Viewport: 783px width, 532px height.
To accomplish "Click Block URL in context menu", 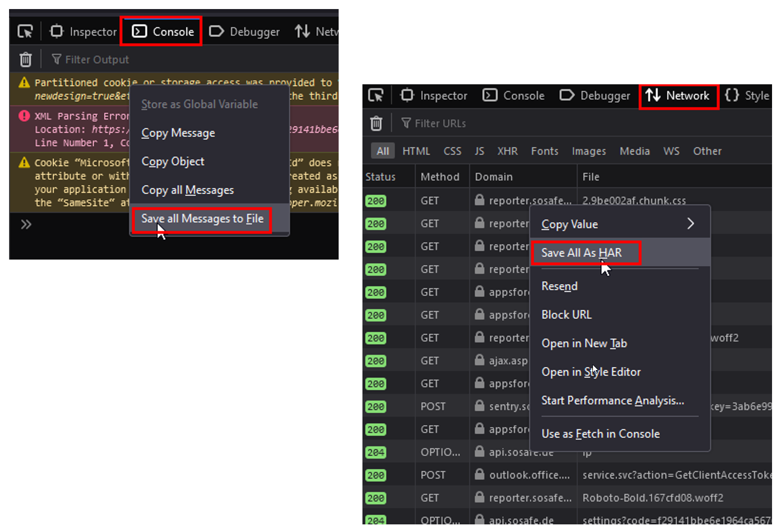I will tap(566, 315).
